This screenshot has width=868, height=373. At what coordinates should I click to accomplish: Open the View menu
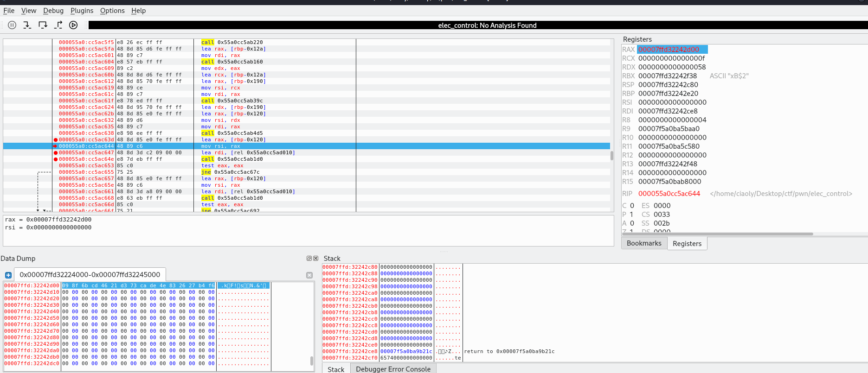[x=29, y=10]
